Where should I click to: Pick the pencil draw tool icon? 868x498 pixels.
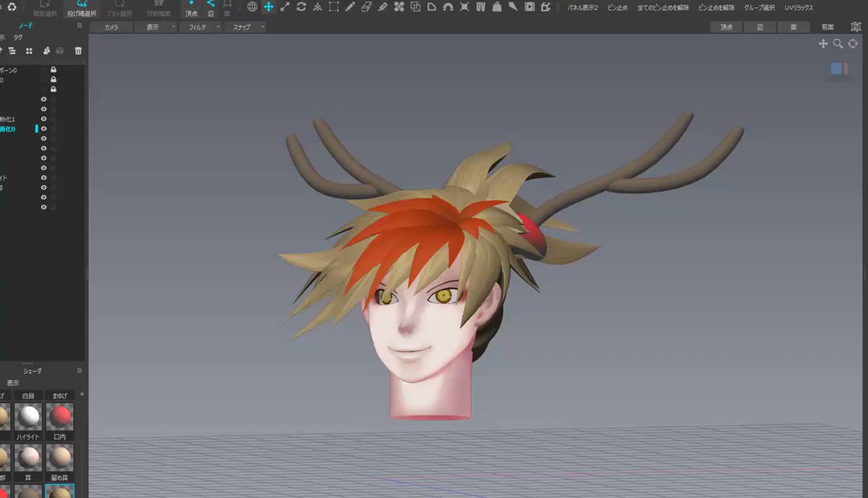(x=350, y=7)
